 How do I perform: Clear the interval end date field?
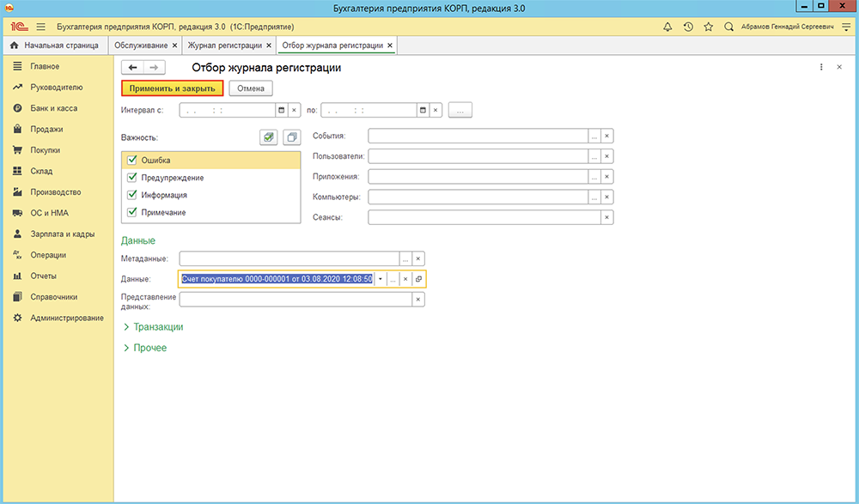pyautogui.click(x=436, y=110)
